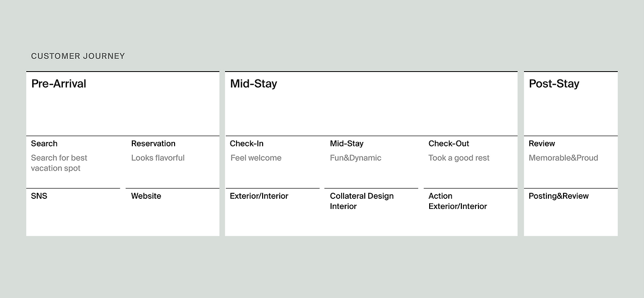Select the Post-Stay phase heading
Viewport: 644px width, 298px height.
(x=554, y=84)
